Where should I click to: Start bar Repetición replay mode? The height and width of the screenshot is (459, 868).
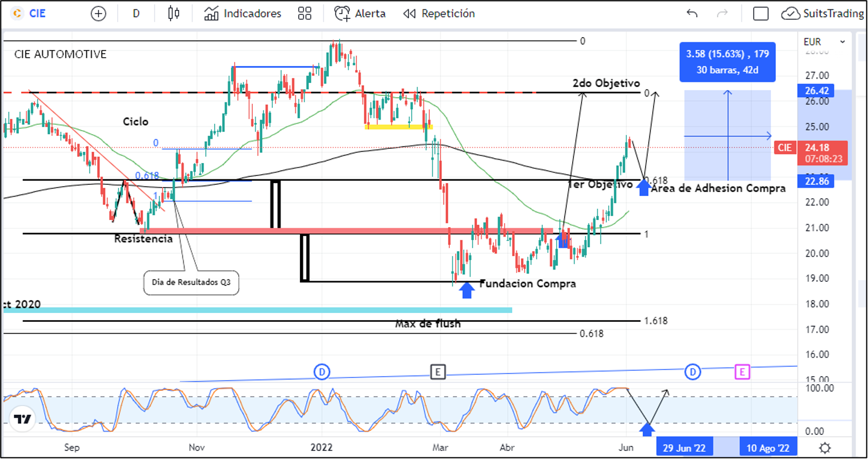[439, 14]
